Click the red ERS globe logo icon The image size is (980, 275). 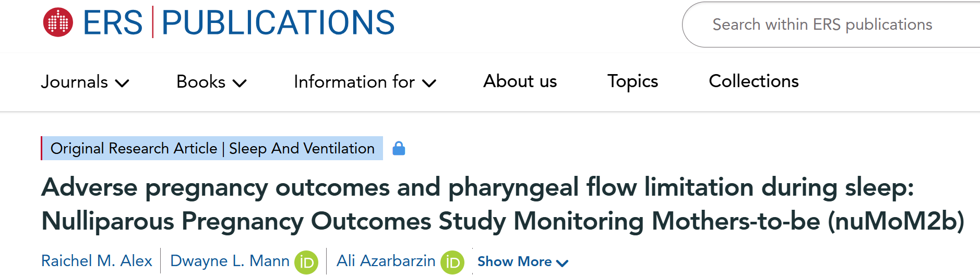58,22
